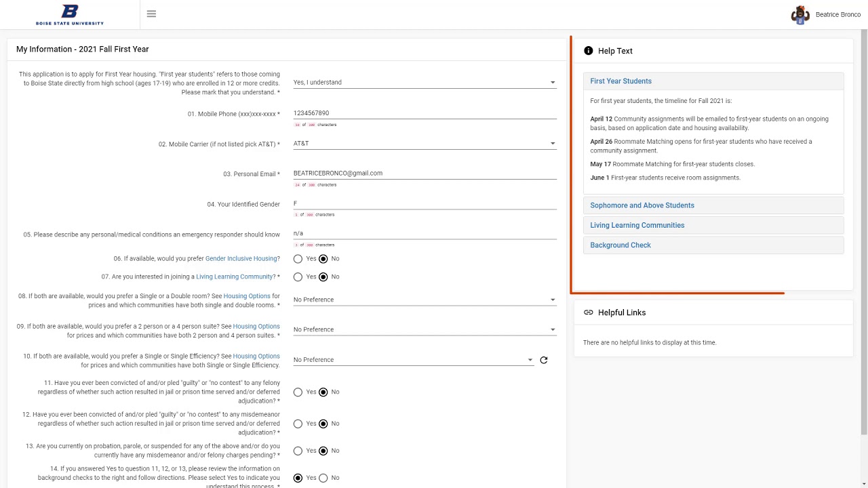This screenshot has height=488, width=868.
Task: Click the Boise State University logo
Action: point(70,14)
